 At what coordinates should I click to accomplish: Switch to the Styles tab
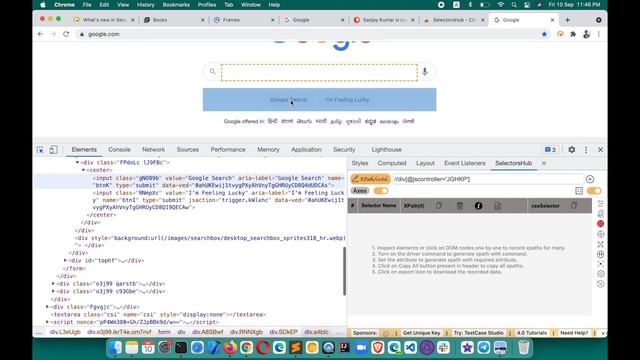click(360, 163)
